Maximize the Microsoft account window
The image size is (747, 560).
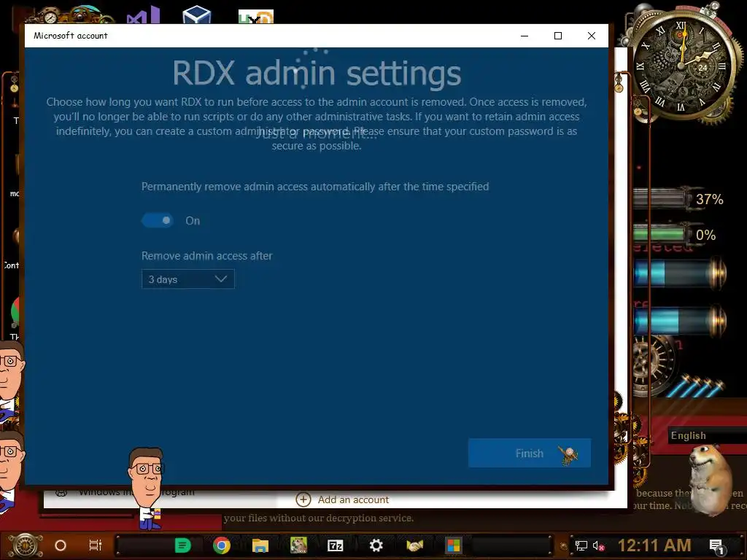[558, 36]
